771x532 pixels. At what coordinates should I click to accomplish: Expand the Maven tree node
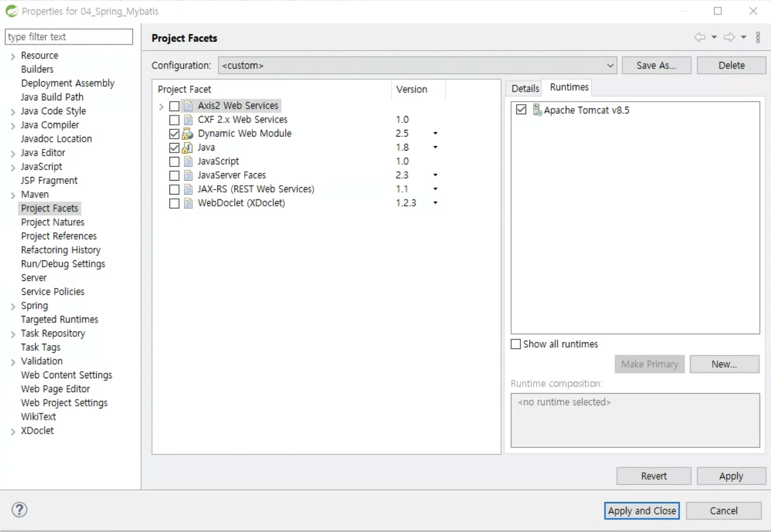tap(13, 195)
